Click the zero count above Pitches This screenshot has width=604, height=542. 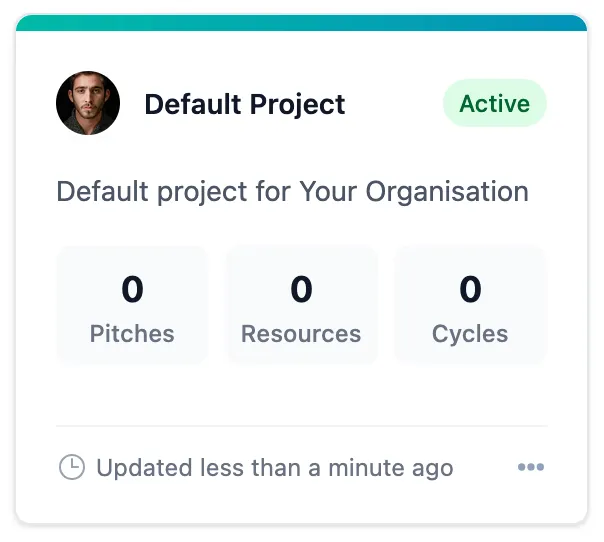(x=132, y=289)
